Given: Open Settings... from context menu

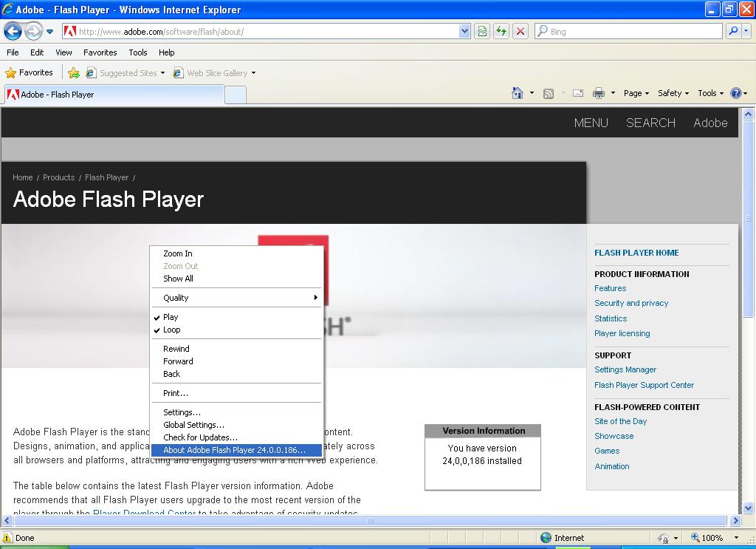Looking at the screenshot, I should tap(236, 412).
